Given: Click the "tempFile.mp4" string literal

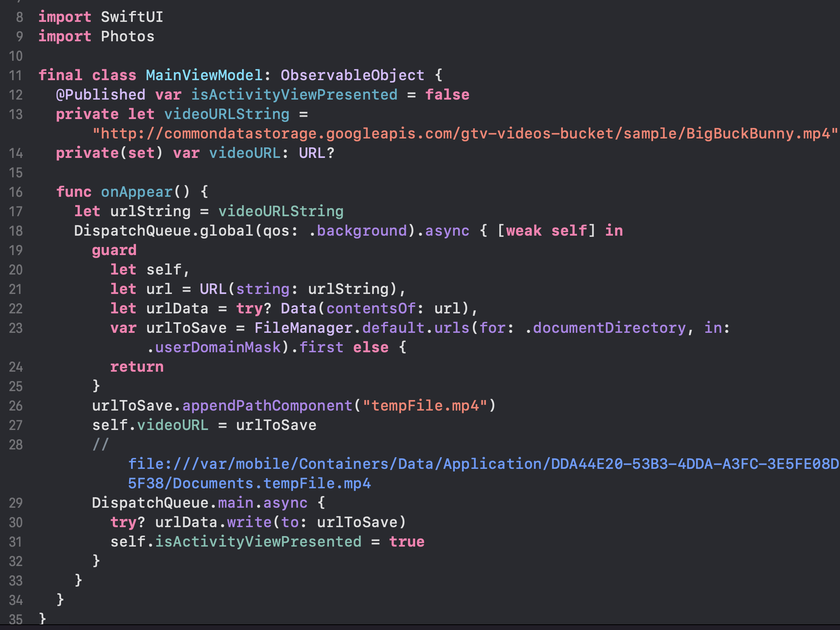Looking at the screenshot, I should pos(425,406).
